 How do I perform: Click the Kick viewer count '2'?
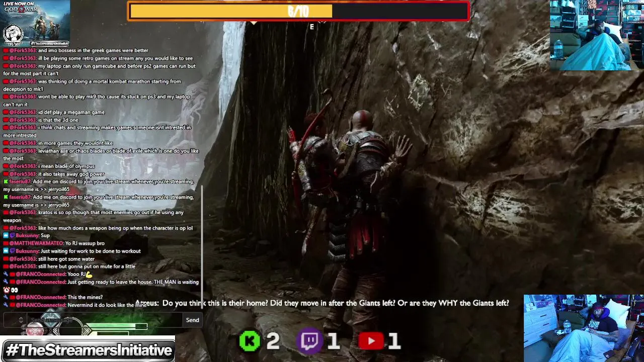point(273,341)
